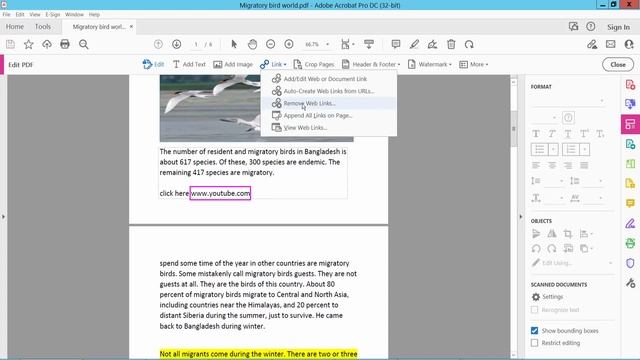Toggle italic text format button
Screen dimensions: 640x360
552,134
